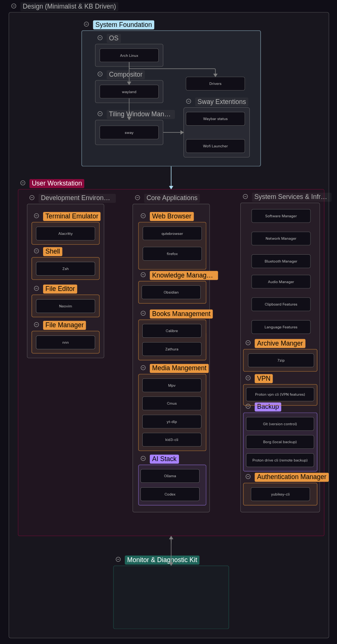Select the Clipboard Features node

pos(281,304)
